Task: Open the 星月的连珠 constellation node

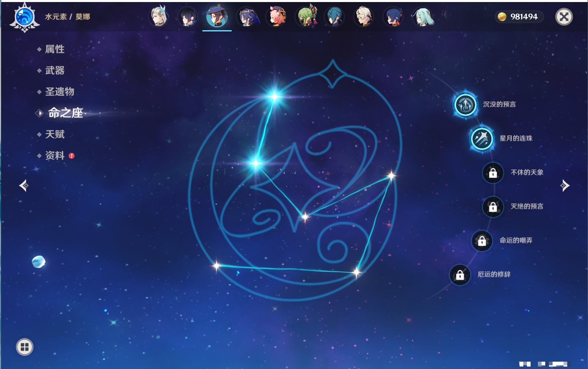Action: (x=482, y=139)
